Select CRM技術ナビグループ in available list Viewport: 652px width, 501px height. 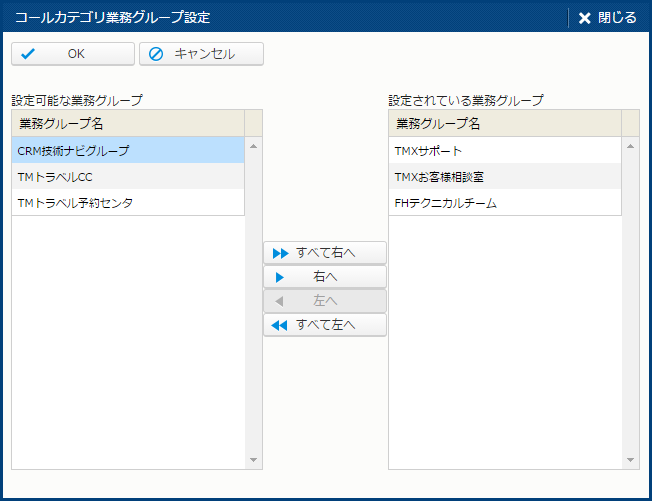tap(128, 151)
